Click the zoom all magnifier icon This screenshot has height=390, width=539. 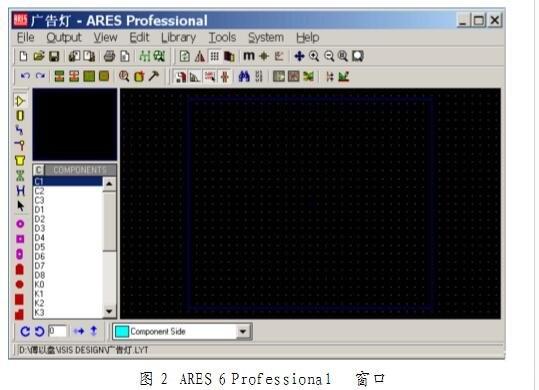point(343,56)
